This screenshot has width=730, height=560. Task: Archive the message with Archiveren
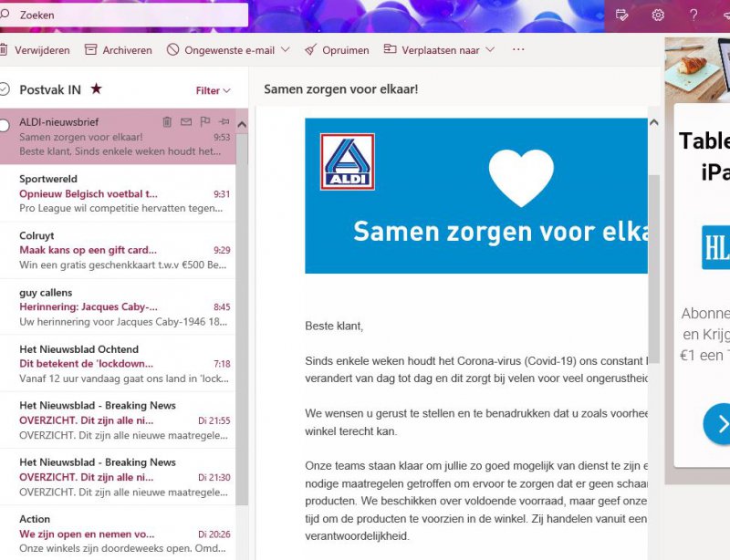click(x=118, y=50)
